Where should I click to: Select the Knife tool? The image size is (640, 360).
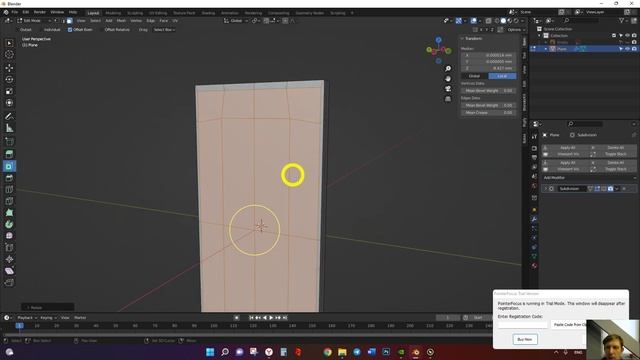click(x=9, y=201)
